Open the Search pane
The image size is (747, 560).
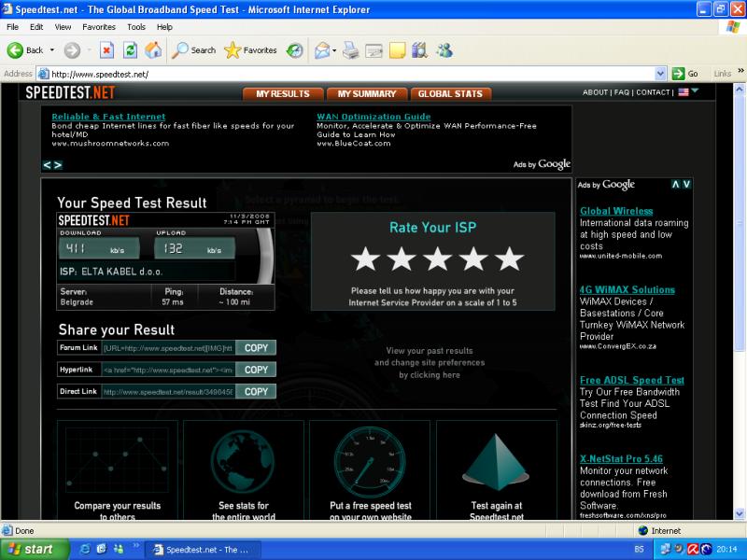click(193, 50)
